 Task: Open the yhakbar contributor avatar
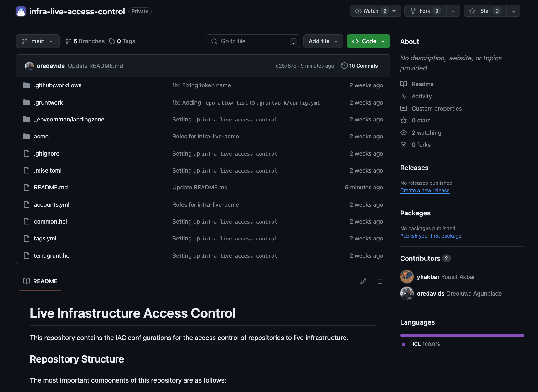(407, 277)
